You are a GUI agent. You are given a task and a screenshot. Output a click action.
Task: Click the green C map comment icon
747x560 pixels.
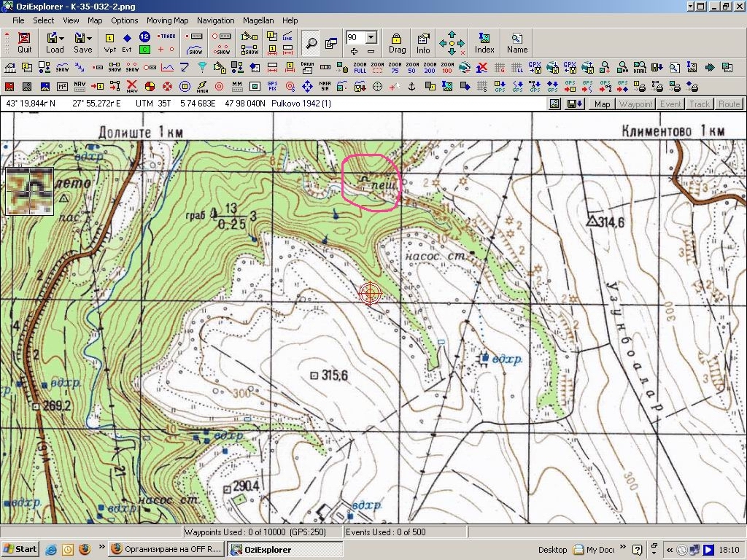point(145,49)
